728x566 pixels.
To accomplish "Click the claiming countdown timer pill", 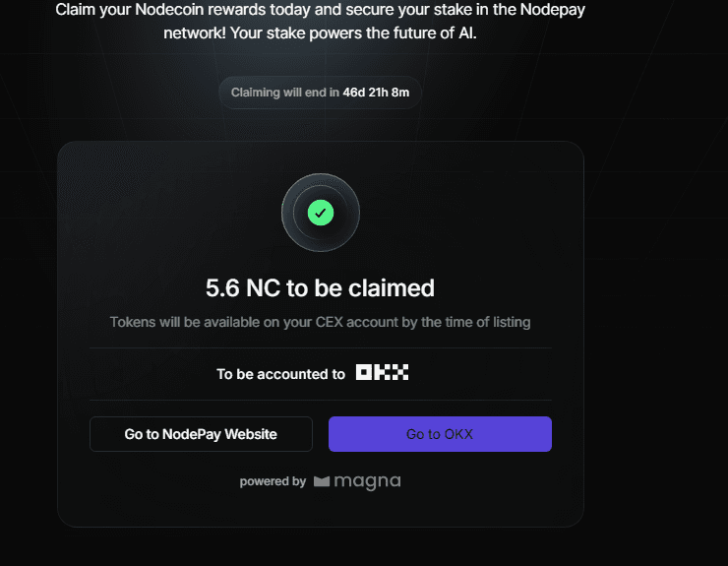I will click(x=320, y=93).
